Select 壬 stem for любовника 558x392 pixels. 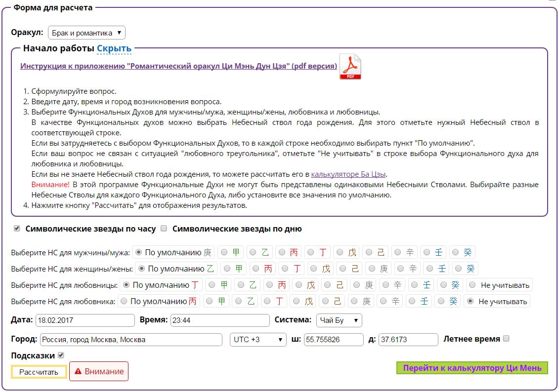[412, 301]
